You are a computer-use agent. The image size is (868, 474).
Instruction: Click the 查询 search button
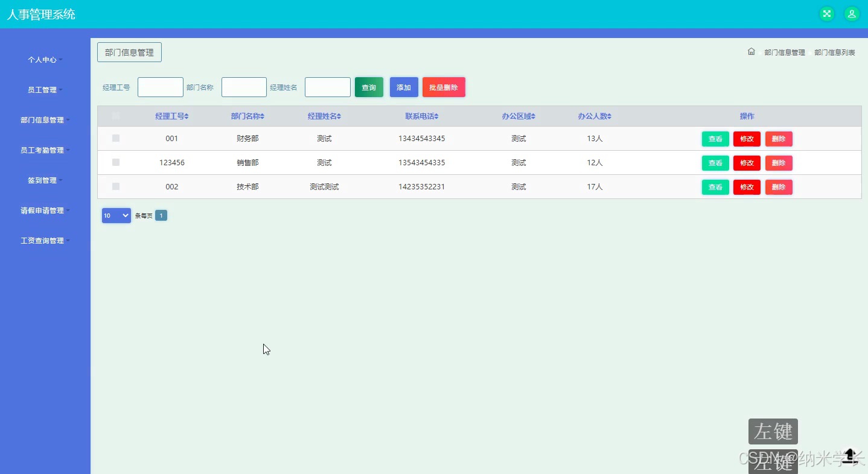point(369,87)
